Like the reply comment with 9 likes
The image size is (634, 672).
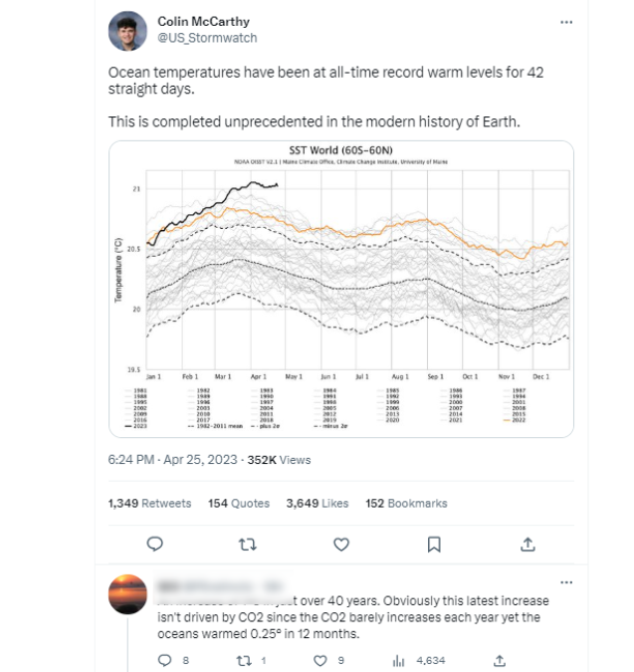pyautogui.click(x=321, y=659)
